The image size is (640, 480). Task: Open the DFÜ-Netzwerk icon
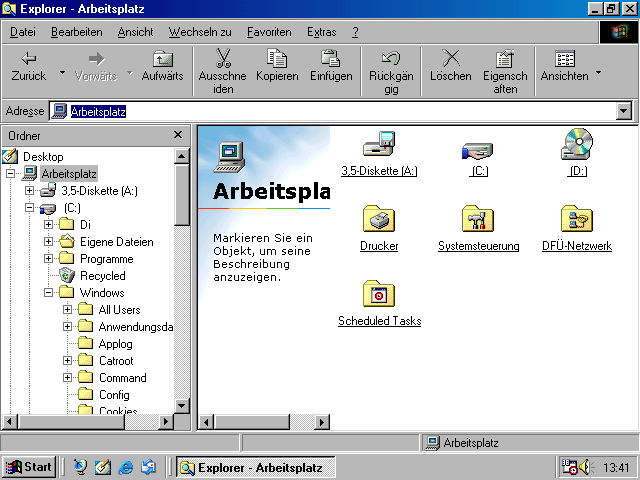pyautogui.click(x=577, y=219)
